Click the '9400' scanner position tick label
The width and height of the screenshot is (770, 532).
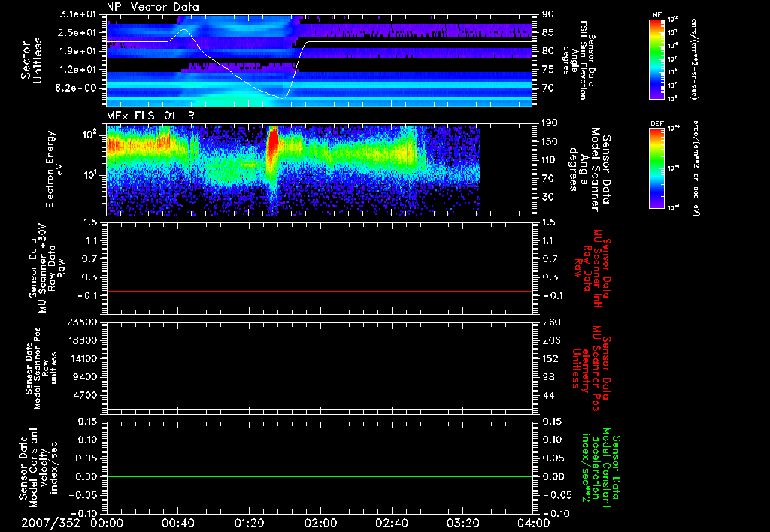point(86,377)
